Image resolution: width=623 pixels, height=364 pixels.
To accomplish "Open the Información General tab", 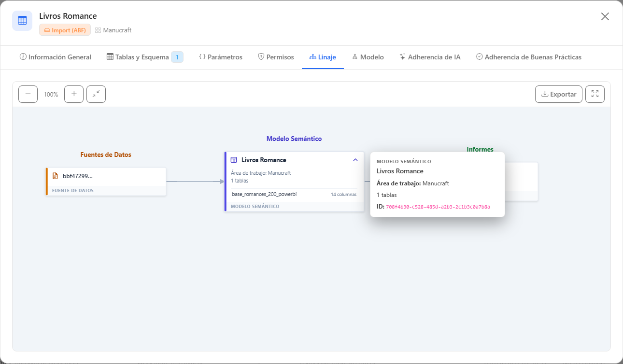I will [56, 57].
